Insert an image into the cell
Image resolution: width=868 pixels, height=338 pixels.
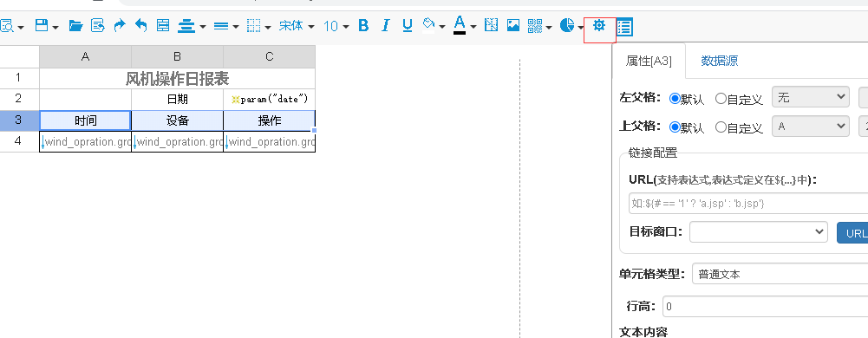(513, 25)
